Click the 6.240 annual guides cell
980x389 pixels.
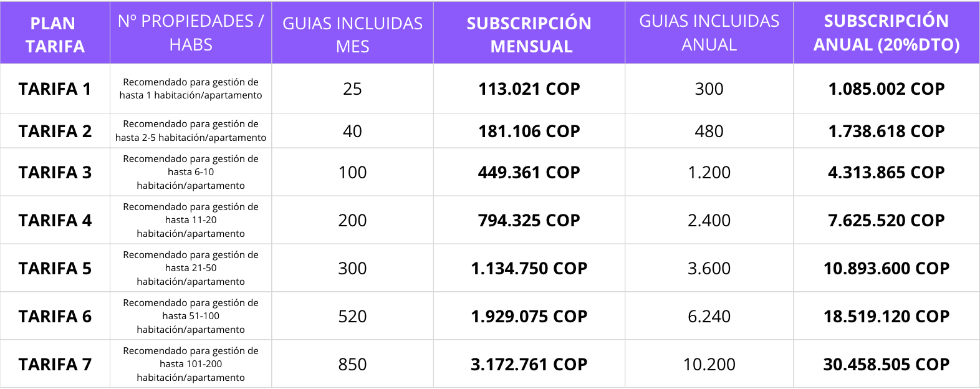[709, 316]
